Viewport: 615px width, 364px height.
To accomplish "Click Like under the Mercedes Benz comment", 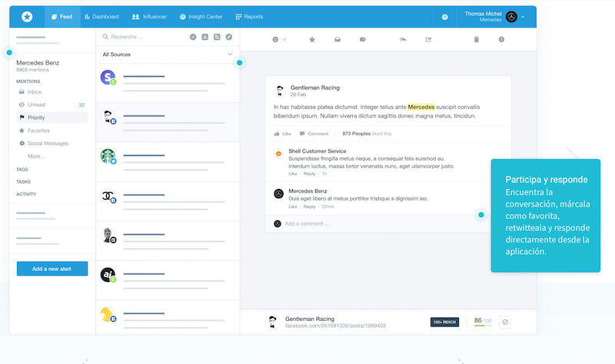I will click(x=293, y=207).
